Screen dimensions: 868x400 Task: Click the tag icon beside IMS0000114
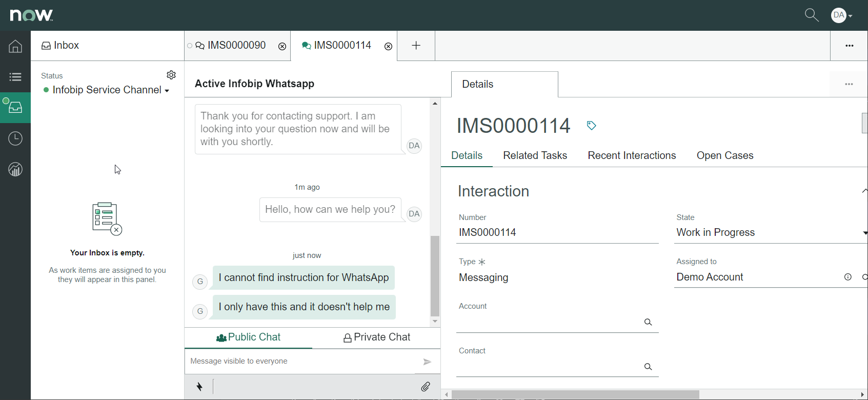point(591,126)
